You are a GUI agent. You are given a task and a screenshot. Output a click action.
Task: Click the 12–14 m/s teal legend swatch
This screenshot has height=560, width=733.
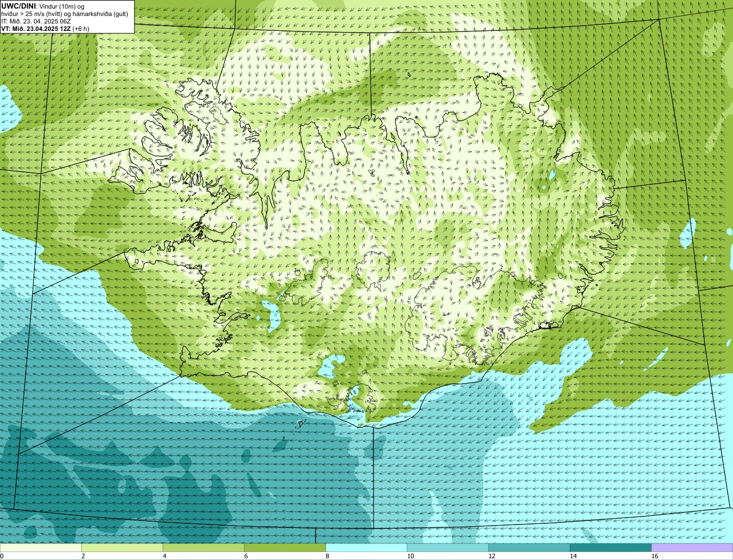click(529, 548)
